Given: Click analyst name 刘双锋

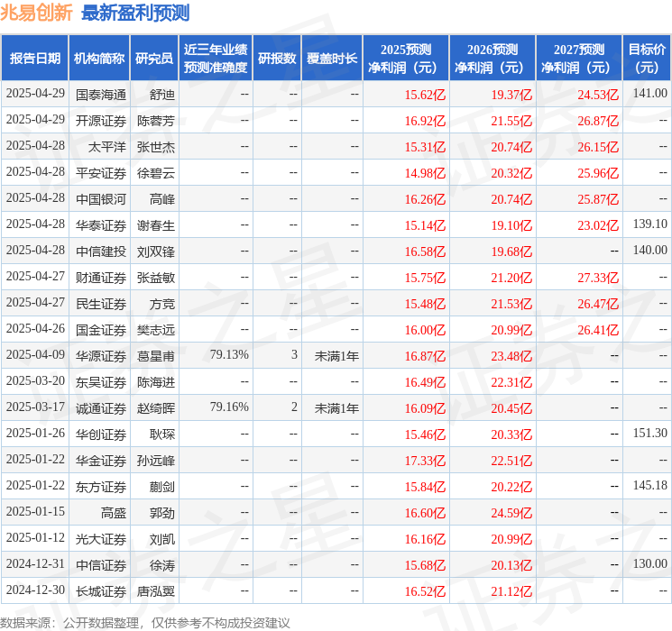Looking at the screenshot, I should (156, 251).
